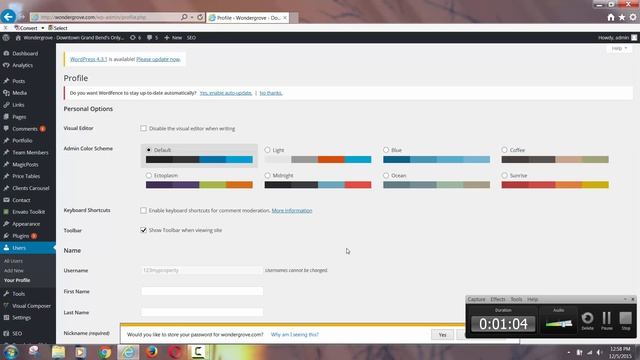The width and height of the screenshot is (640, 360).
Task: Go to Add New user submenu
Action: click(14, 271)
